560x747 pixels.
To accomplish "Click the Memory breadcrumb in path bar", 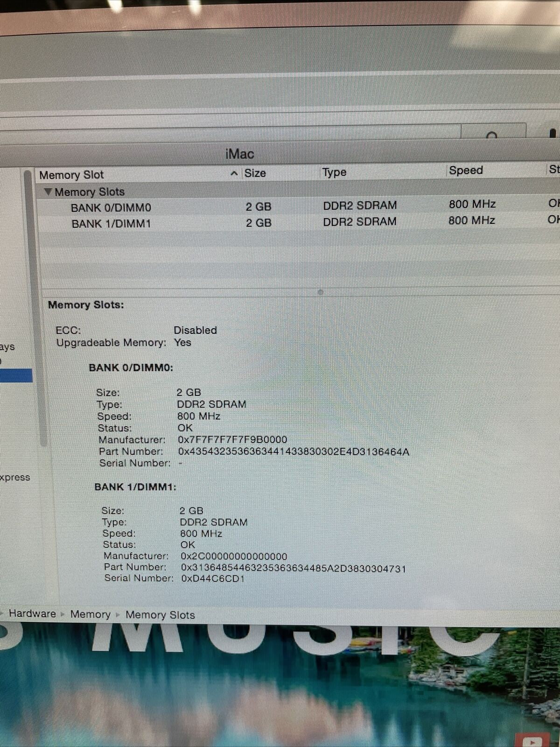I will pyautogui.click(x=90, y=614).
